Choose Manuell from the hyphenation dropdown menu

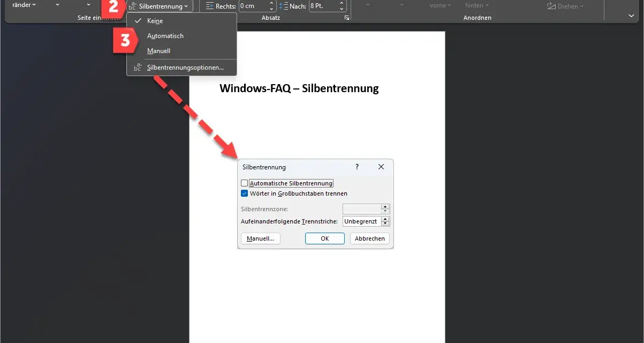[181, 51]
